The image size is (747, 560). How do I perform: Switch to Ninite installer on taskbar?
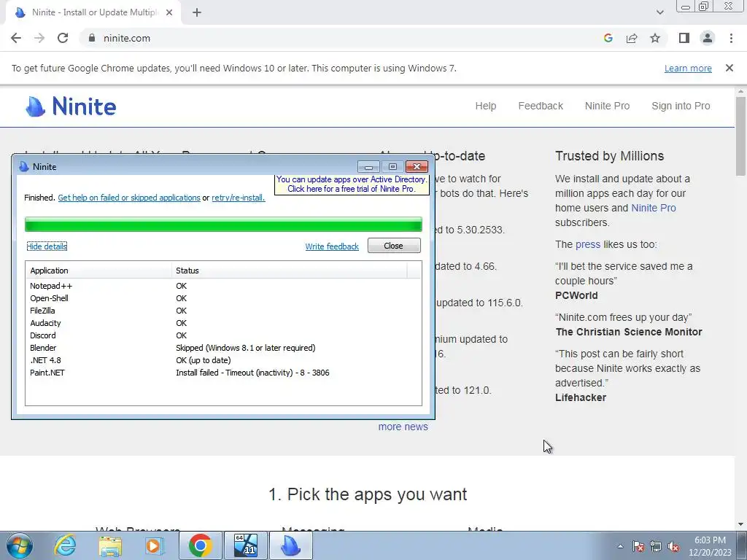[x=290, y=545]
